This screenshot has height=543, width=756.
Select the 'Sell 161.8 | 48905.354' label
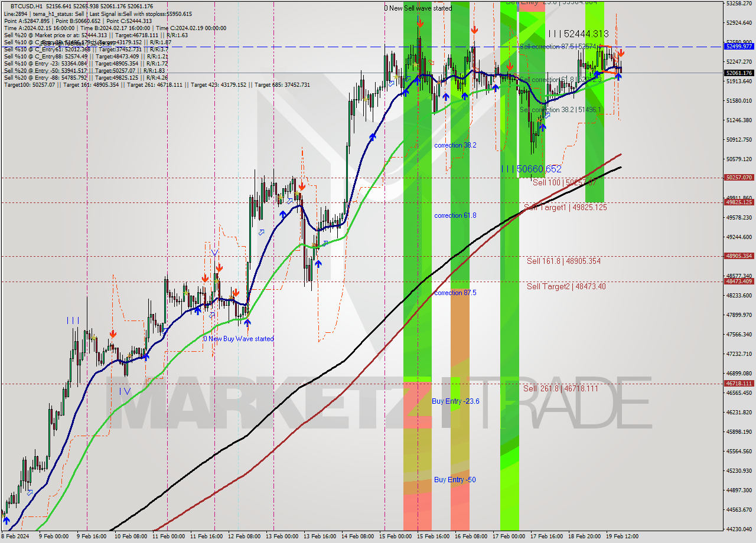pos(563,260)
